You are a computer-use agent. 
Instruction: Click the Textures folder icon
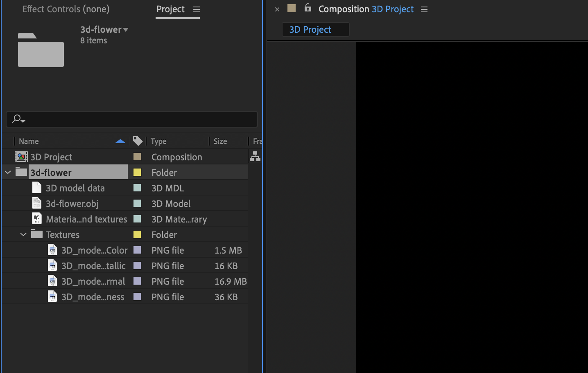pyautogui.click(x=37, y=234)
